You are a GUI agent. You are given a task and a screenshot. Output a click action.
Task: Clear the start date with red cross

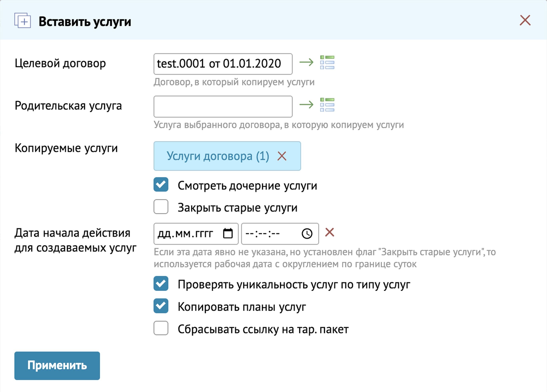point(329,232)
